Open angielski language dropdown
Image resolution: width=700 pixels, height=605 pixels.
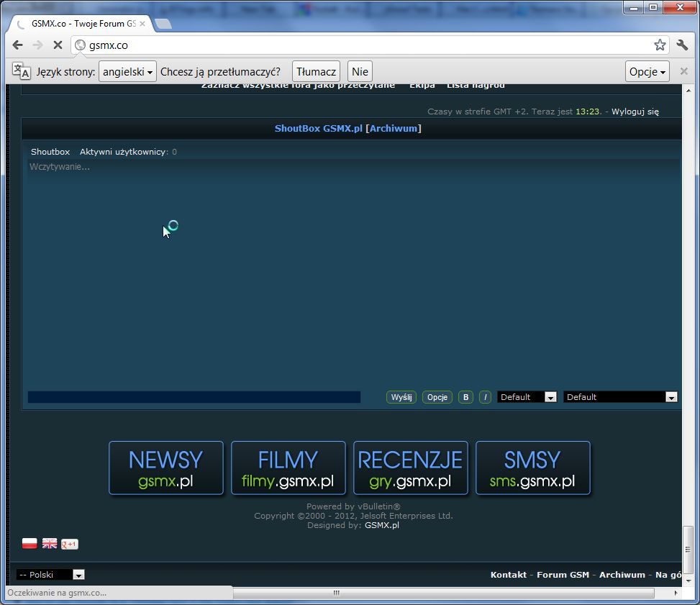127,72
